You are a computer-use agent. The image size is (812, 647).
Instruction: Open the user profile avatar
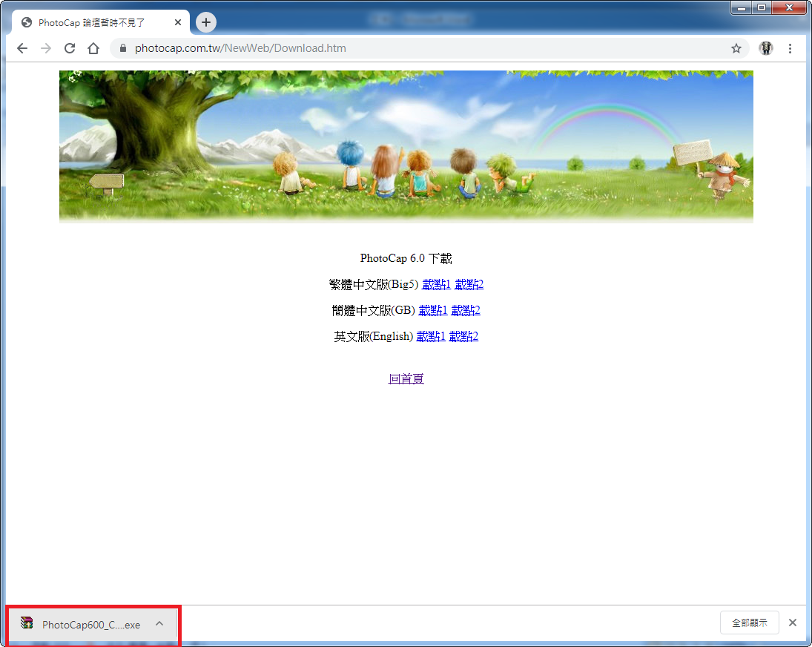click(766, 48)
